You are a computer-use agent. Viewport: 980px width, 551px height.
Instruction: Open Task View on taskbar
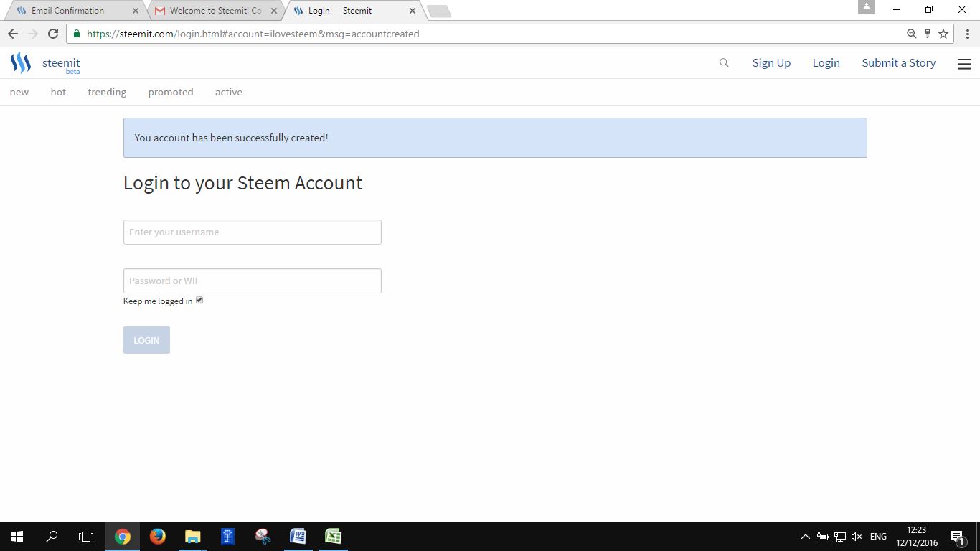(86, 537)
